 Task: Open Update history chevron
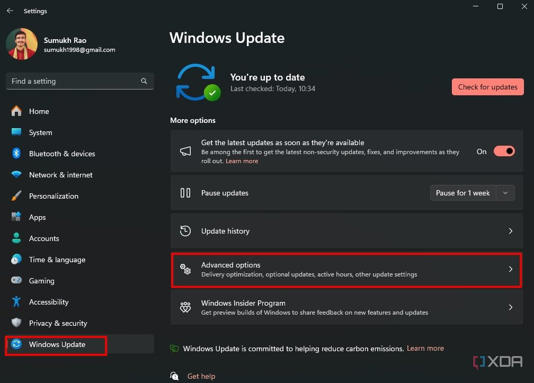[x=510, y=231]
